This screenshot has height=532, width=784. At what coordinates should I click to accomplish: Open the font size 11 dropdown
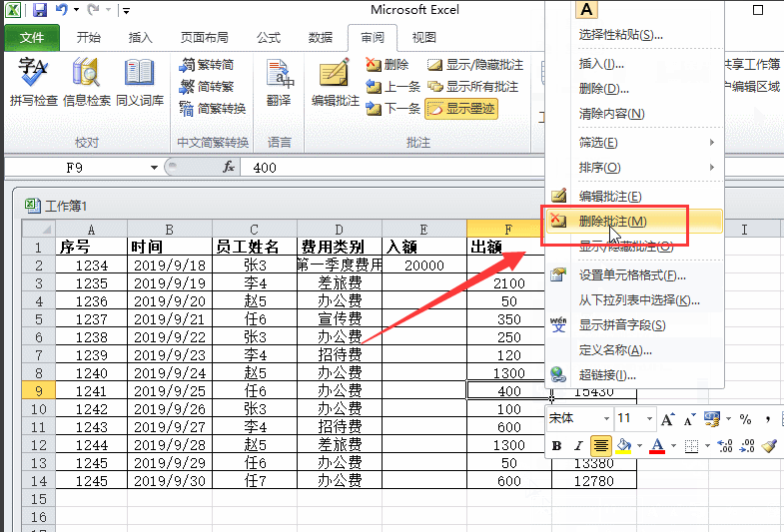(x=649, y=418)
